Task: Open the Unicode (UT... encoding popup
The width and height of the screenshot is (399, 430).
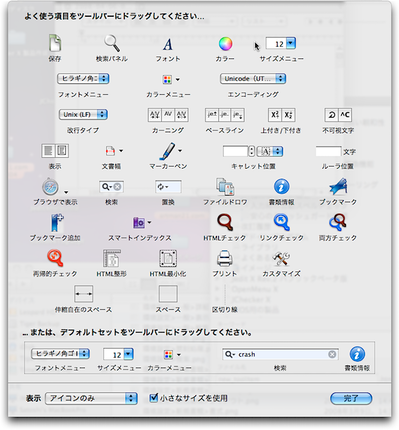Action: point(253,79)
